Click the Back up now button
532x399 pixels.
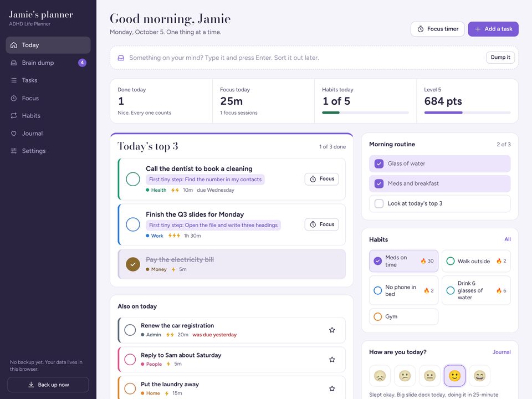pos(48,385)
